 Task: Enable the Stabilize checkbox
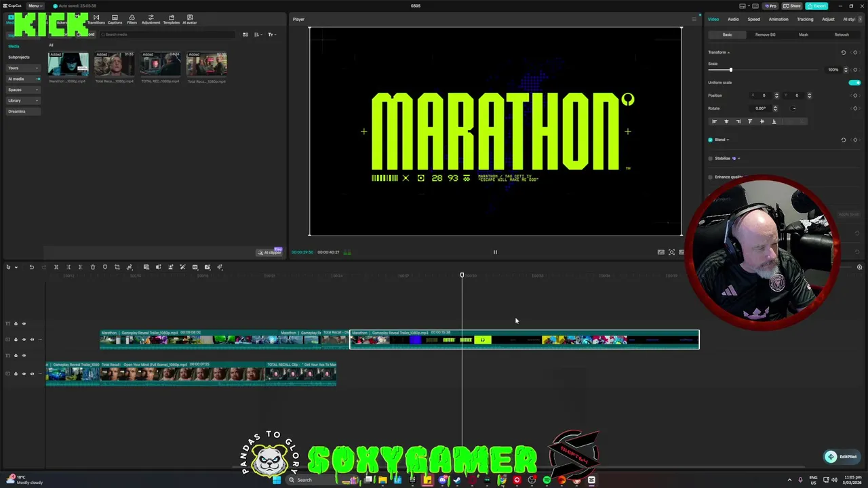coord(711,159)
